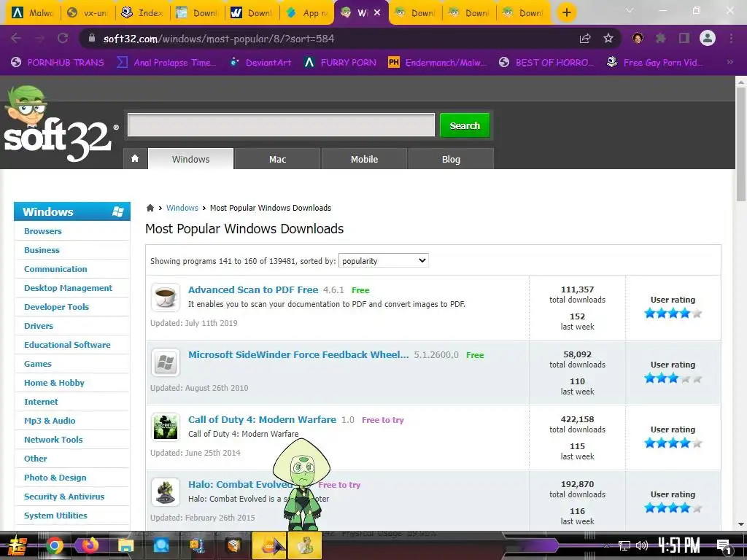
Task: Open Advanced Scan to PDF Free title link
Action: coord(253,289)
